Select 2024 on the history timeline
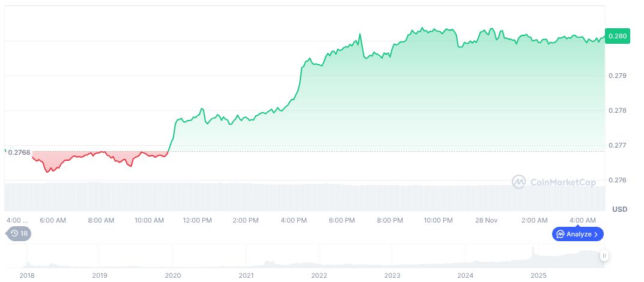Screen dimensions: 644x282 point(465,275)
